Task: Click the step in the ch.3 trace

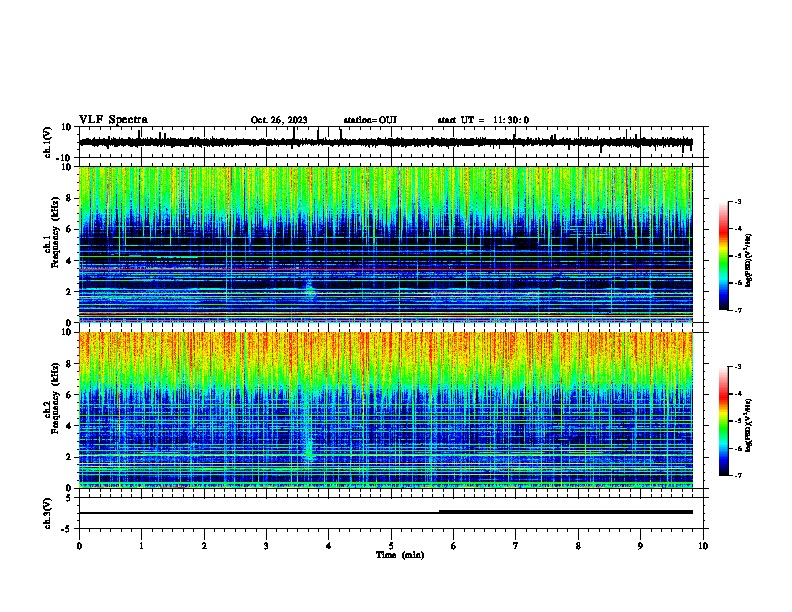Action: pyautogui.click(x=439, y=512)
